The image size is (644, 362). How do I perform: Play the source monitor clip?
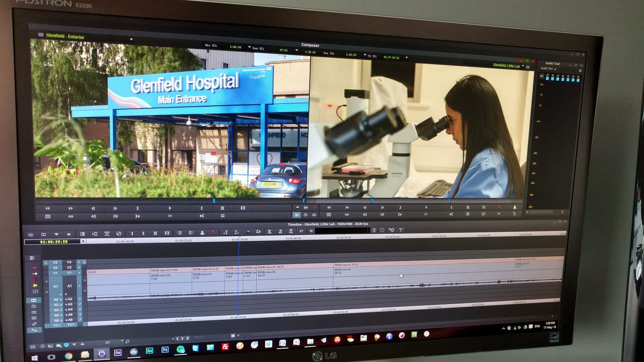[170, 208]
